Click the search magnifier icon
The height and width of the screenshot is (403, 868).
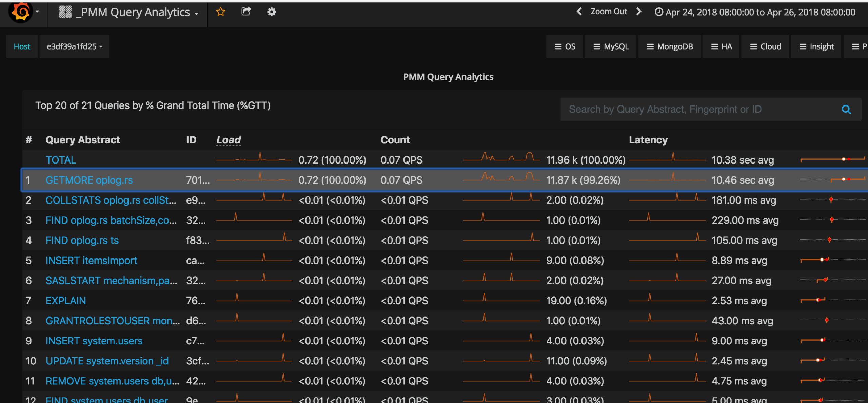tap(846, 110)
